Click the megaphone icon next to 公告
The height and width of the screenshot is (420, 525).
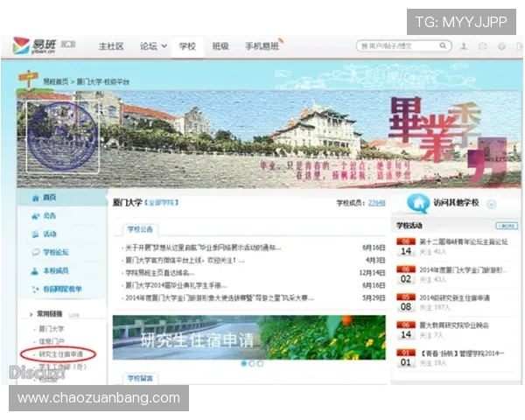(x=36, y=216)
